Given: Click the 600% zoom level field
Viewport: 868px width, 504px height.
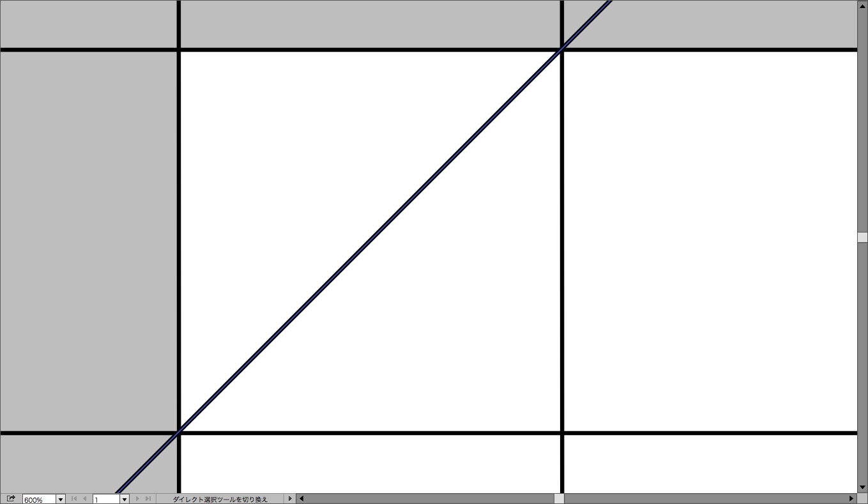Looking at the screenshot, I should pyautogui.click(x=39, y=500).
